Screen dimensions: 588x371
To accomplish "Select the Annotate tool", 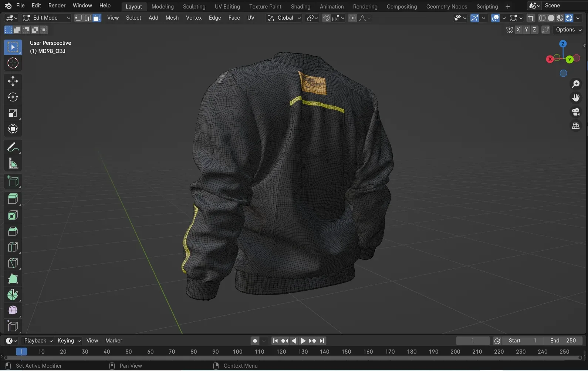I will pyautogui.click(x=13, y=147).
